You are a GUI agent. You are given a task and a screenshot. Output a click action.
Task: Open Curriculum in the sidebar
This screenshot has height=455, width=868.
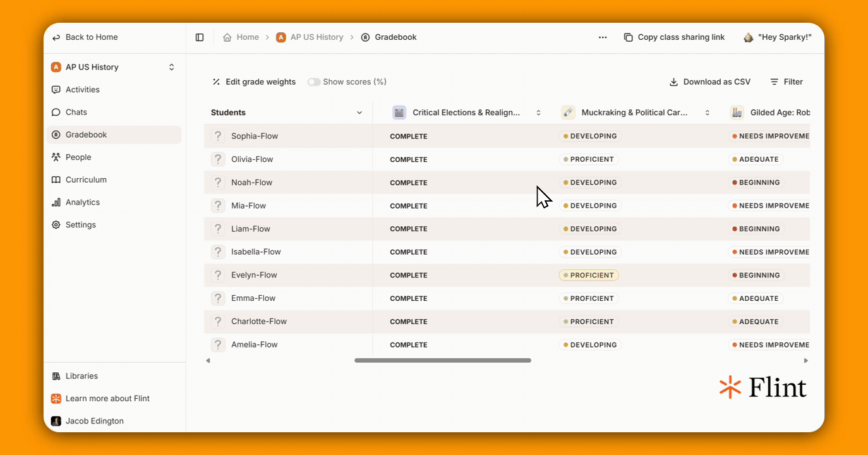click(x=114, y=179)
